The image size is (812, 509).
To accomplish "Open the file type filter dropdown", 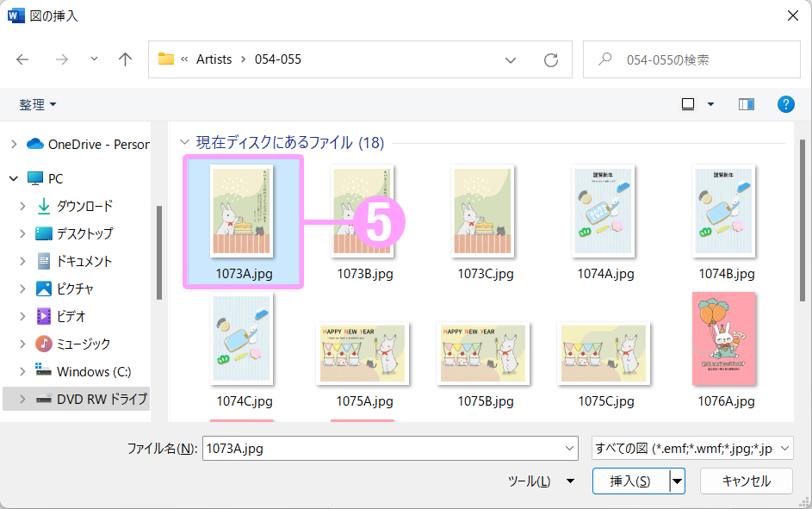I will (x=692, y=449).
